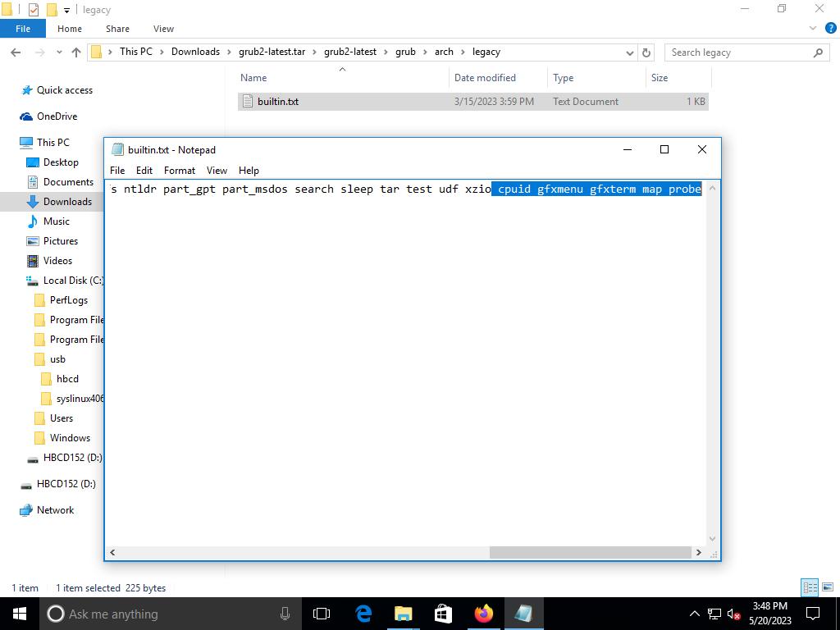Switch to details view layout
Screen dimensions: 840x630
[x=810, y=587]
